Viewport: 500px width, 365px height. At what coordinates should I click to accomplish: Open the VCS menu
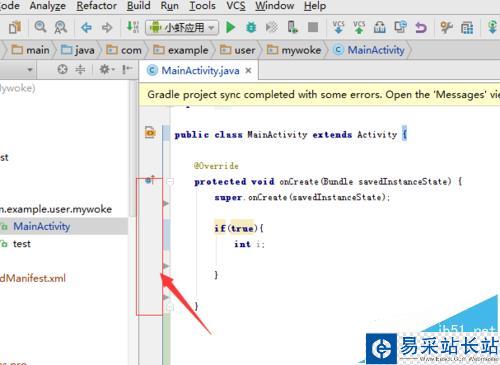pyautogui.click(x=235, y=6)
